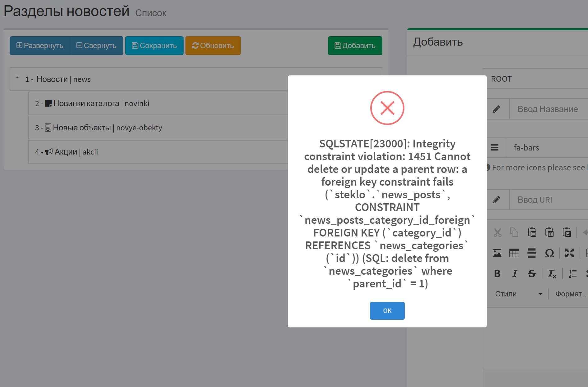Select the Paste as plain text icon
Screen dimensions: 588x387
[x=549, y=233]
